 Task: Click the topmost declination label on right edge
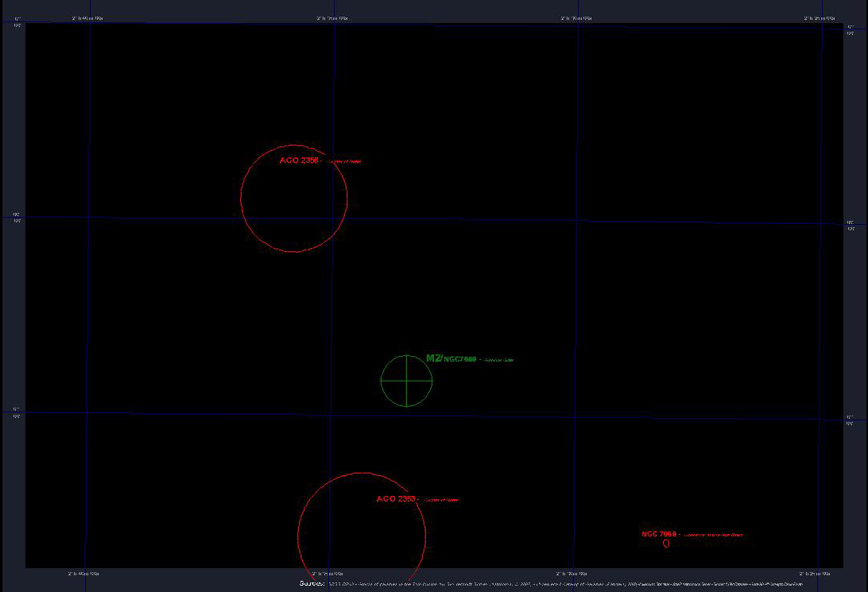(850, 29)
